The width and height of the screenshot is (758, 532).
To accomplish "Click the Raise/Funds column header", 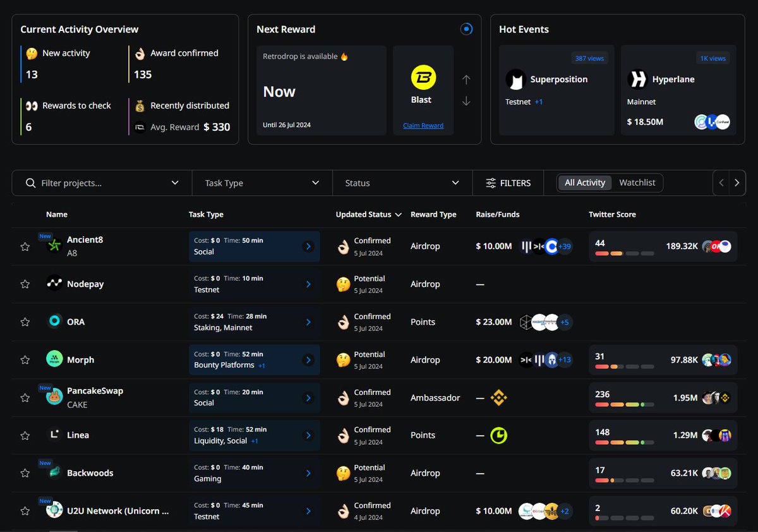I will [x=498, y=215].
